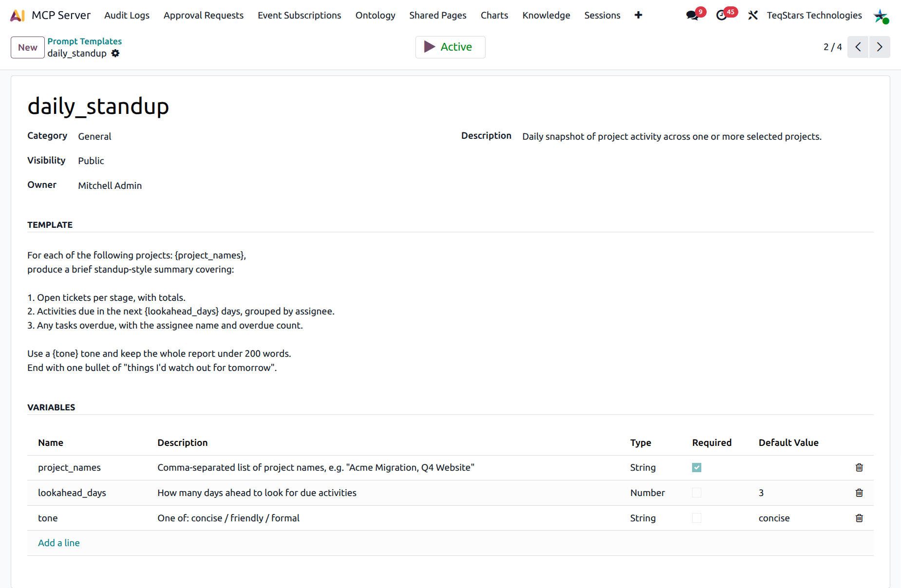This screenshot has width=901, height=588.
Task: Toggle Required checkbox for tone
Action: (696, 518)
